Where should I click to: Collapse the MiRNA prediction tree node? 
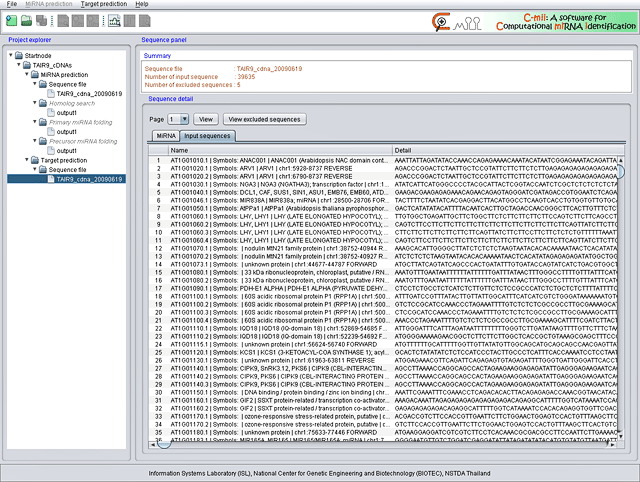click(x=27, y=74)
